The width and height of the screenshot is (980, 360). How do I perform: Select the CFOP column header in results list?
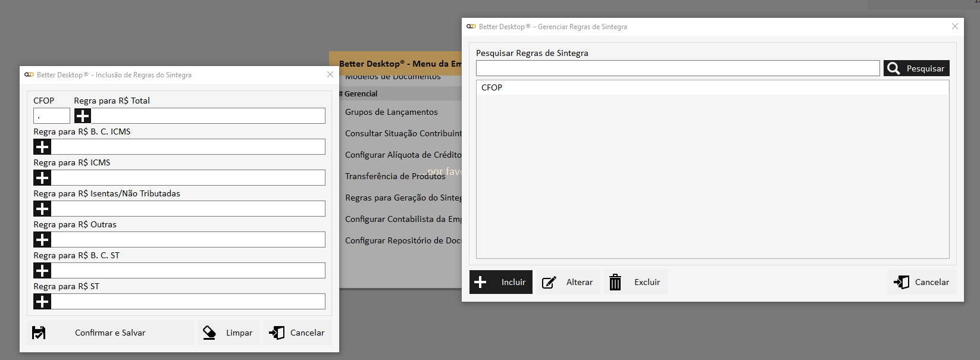(492, 87)
